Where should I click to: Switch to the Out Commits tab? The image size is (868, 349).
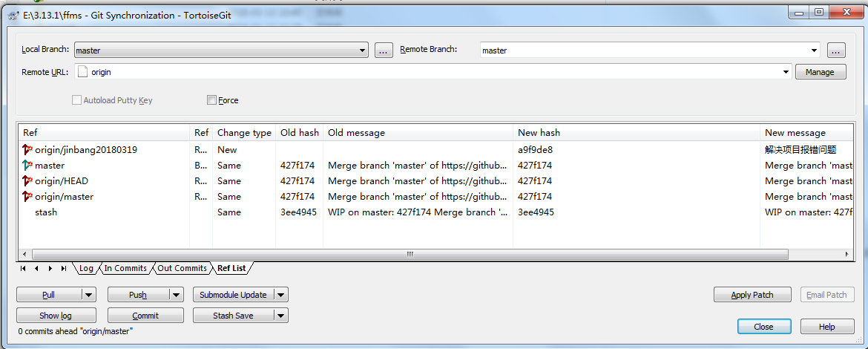point(182,268)
